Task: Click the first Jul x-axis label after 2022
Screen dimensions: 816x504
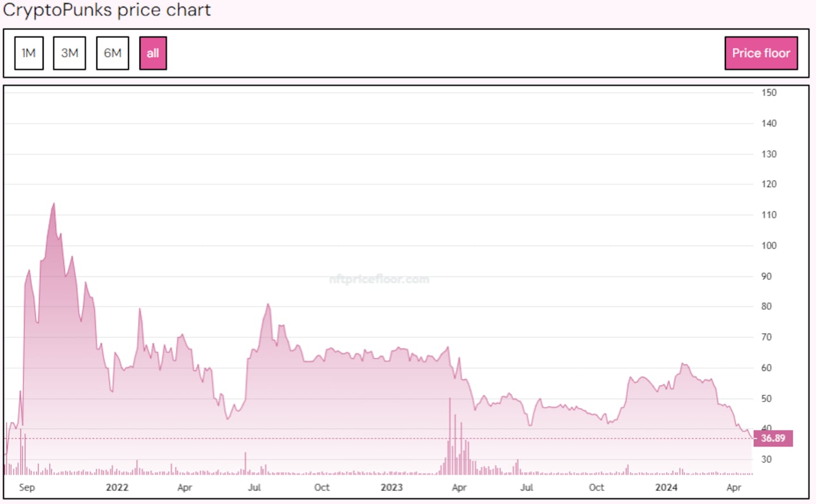Action: coord(254,488)
